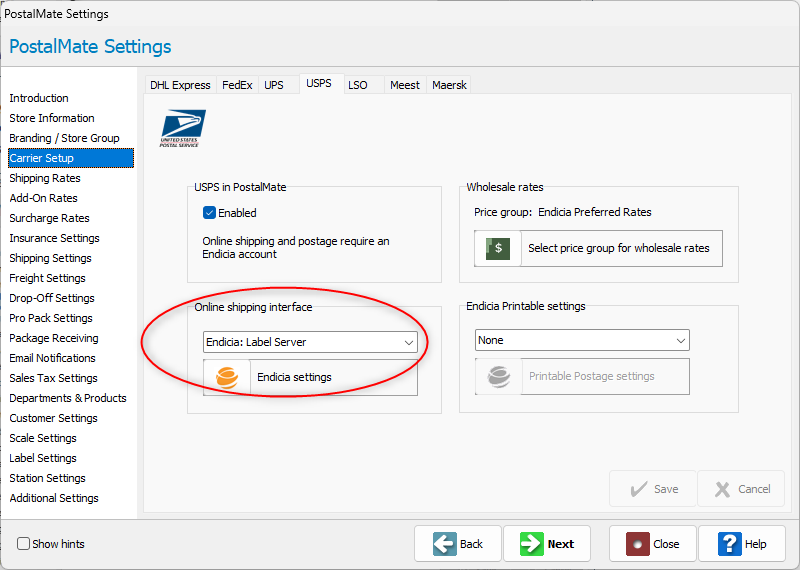
Task: Open Introduction in the sidebar
Action: click(x=39, y=98)
